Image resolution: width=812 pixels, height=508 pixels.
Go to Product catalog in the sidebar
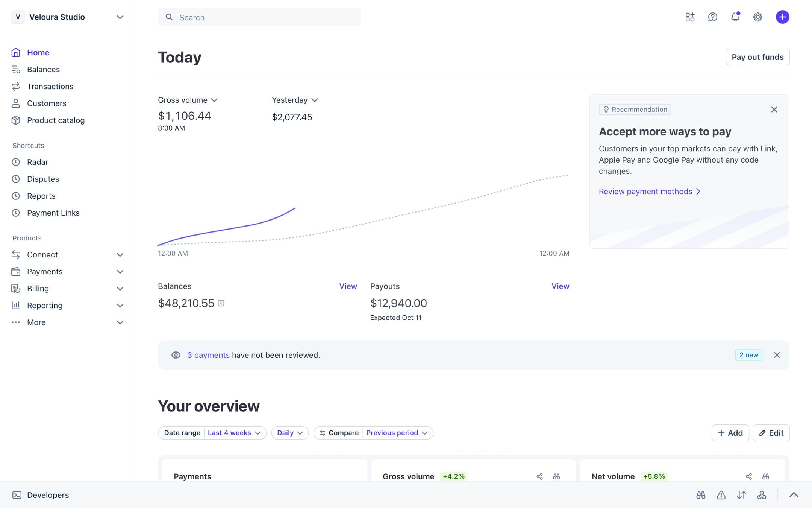tap(56, 120)
